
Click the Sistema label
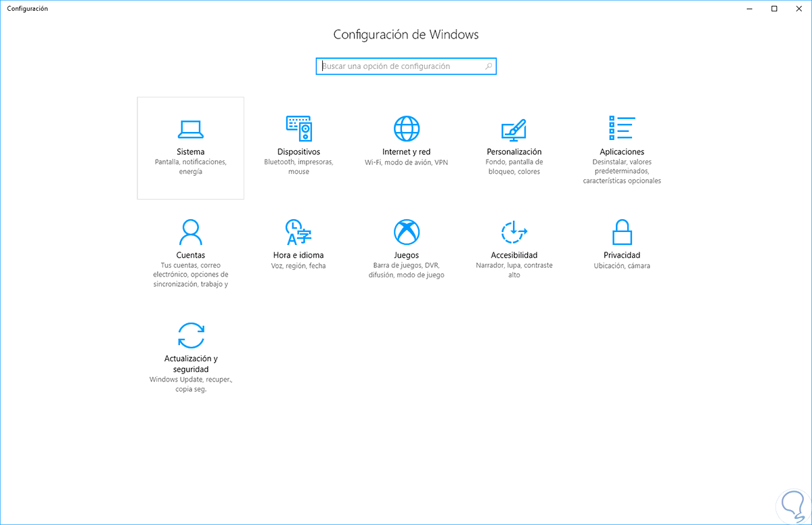[x=190, y=152]
